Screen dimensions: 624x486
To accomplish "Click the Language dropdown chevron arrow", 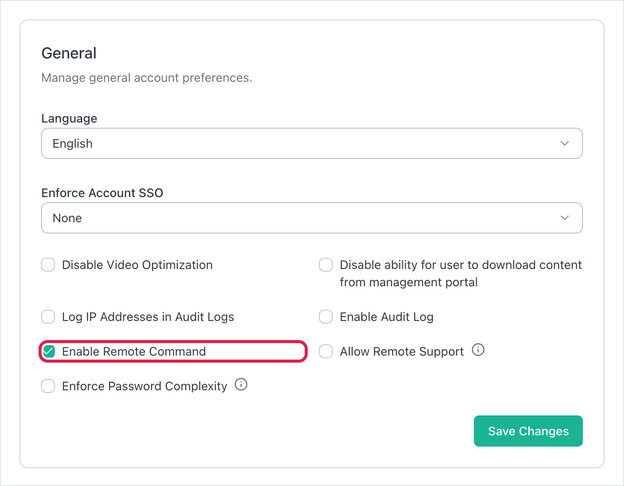I will pyautogui.click(x=565, y=143).
